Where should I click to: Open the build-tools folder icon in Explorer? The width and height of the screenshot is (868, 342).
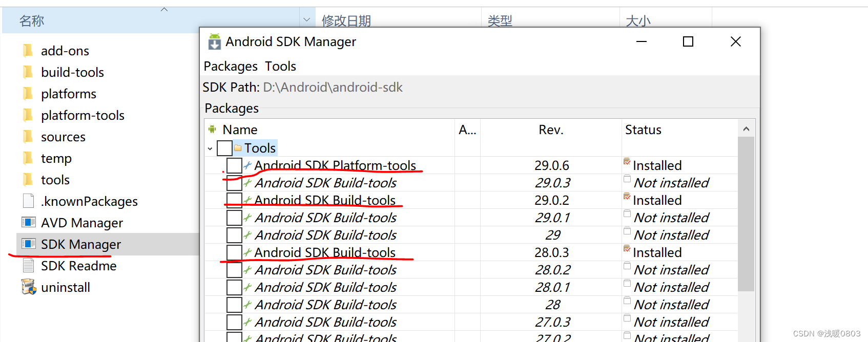pyautogui.click(x=28, y=72)
